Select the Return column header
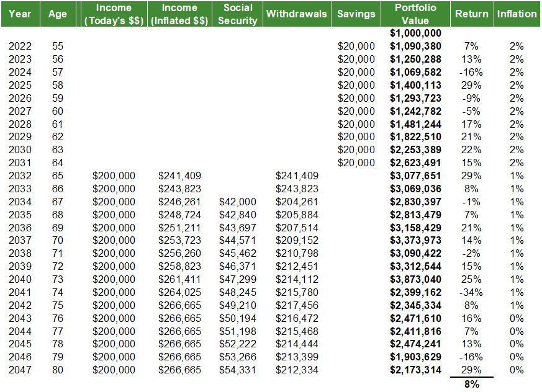The image size is (542, 392). (472, 14)
